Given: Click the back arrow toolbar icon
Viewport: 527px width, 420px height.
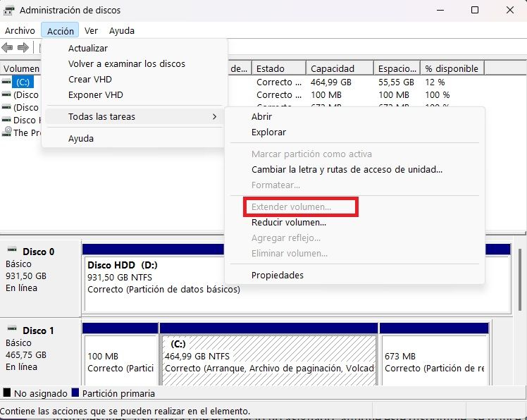Looking at the screenshot, I should [x=7, y=47].
